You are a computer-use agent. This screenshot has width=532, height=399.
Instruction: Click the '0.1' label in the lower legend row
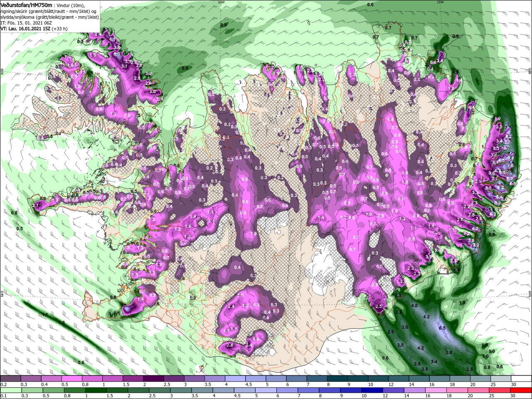3,396
